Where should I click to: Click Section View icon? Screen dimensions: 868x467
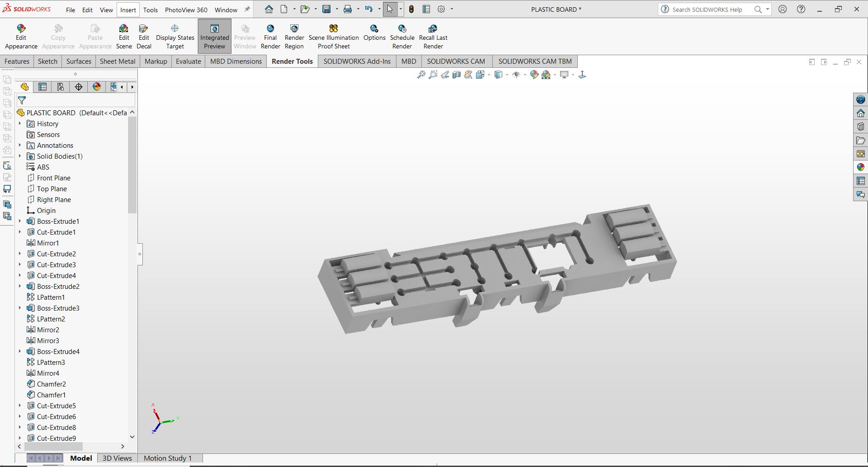point(457,75)
